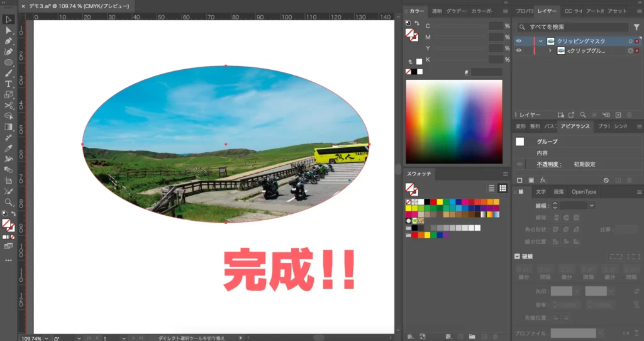
Task: Toggle visibility of クリップグループ sublayer
Action: click(x=519, y=50)
